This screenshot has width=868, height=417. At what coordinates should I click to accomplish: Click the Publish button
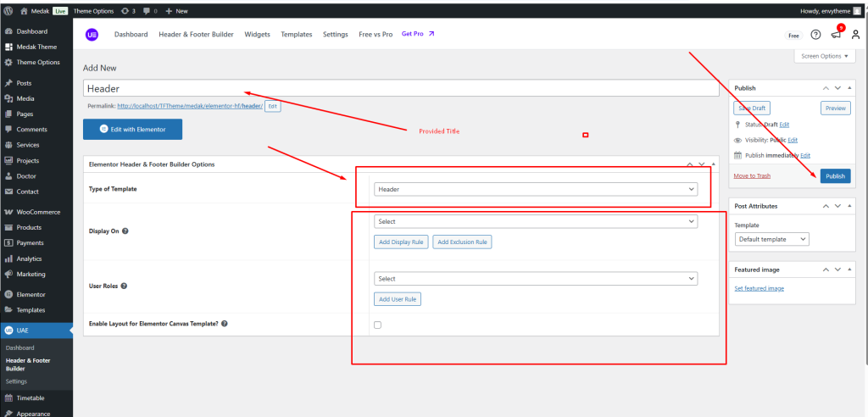pyautogui.click(x=835, y=176)
